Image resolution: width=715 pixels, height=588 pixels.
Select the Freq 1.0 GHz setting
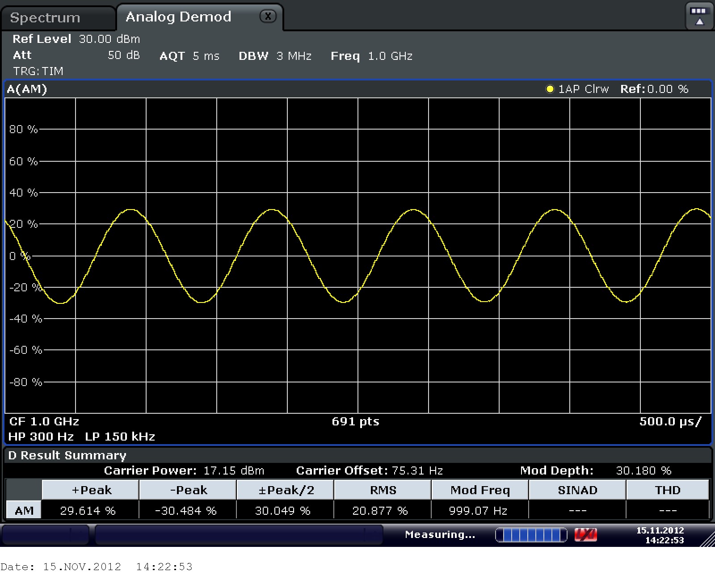371,56
